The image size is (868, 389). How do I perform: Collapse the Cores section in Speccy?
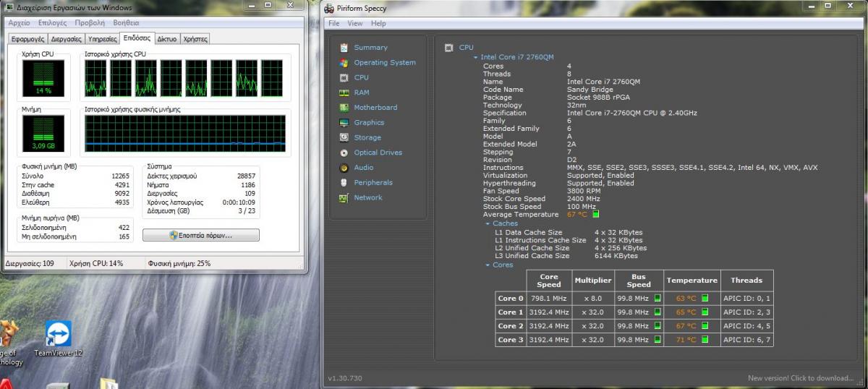pyautogui.click(x=488, y=265)
